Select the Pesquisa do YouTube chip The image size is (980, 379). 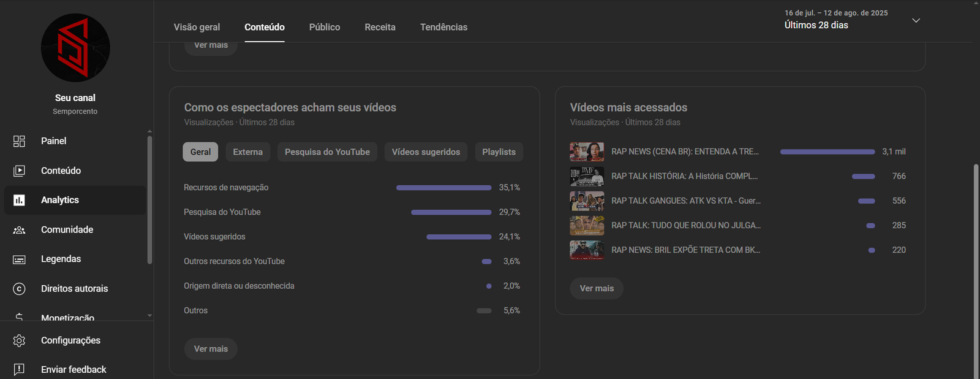pos(327,152)
